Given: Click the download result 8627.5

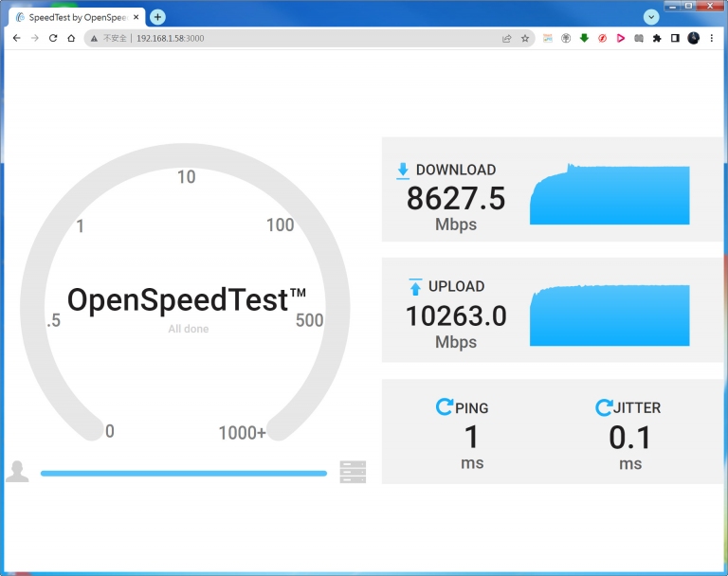Looking at the screenshot, I should (456, 199).
